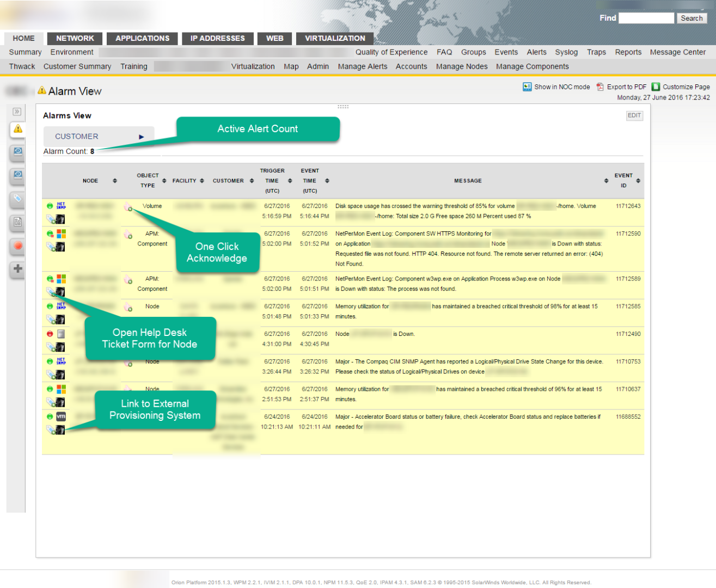This screenshot has width=716, height=588.
Task: Sort by OBJECT TYPE column arrows
Action: pos(164,181)
